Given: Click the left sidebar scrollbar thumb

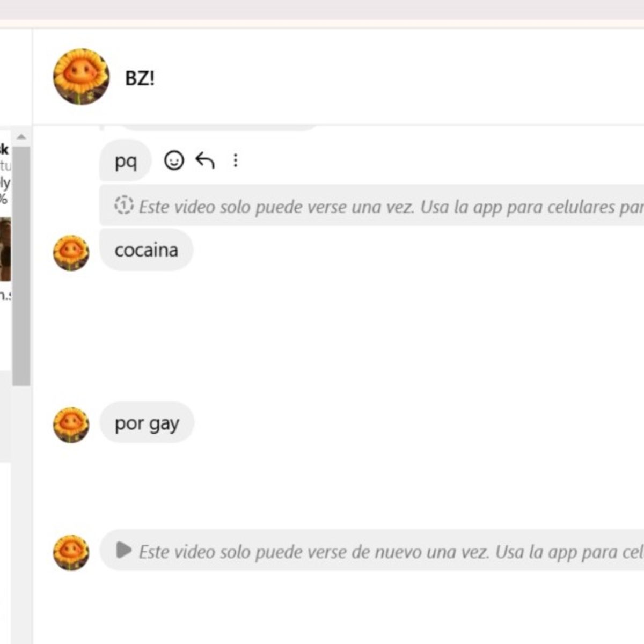Looking at the screenshot, I should click(21, 266).
